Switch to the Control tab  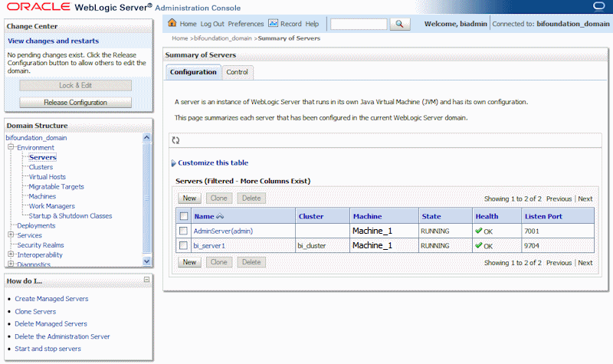click(x=237, y=72)
